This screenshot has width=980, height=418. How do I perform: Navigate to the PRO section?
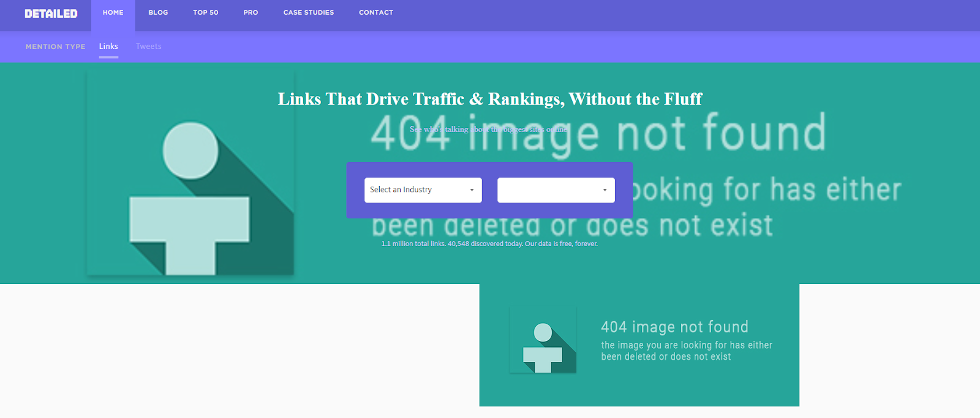pos(251,13)
